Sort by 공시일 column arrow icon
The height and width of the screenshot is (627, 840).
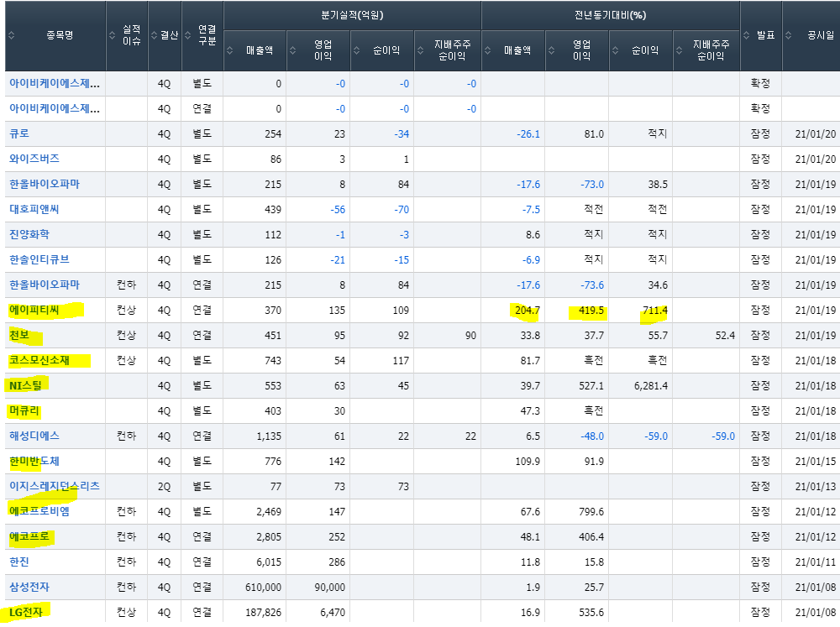[789, 35]
